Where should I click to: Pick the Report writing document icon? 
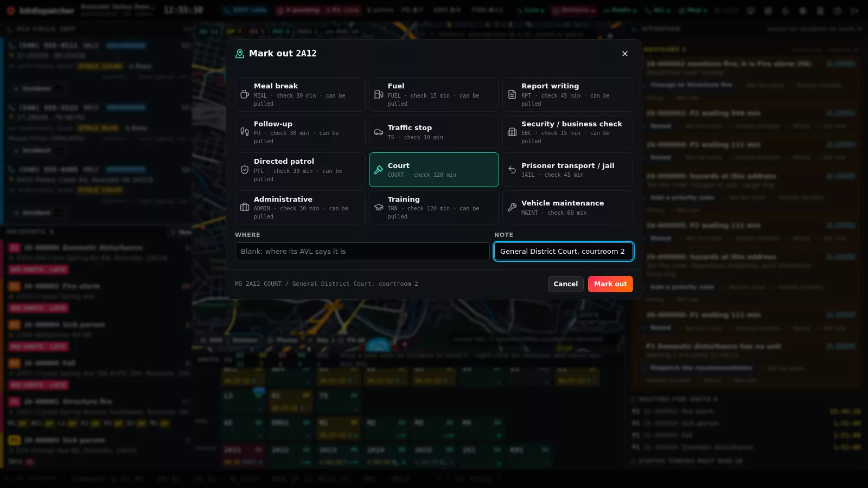512,94
